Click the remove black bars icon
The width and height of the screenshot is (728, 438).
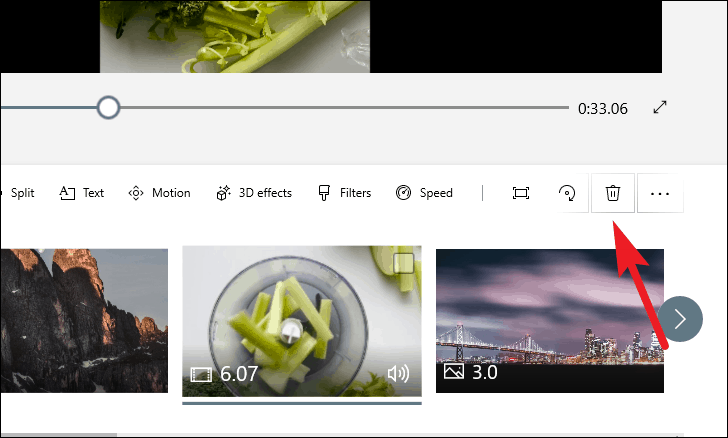click(520, 193)
